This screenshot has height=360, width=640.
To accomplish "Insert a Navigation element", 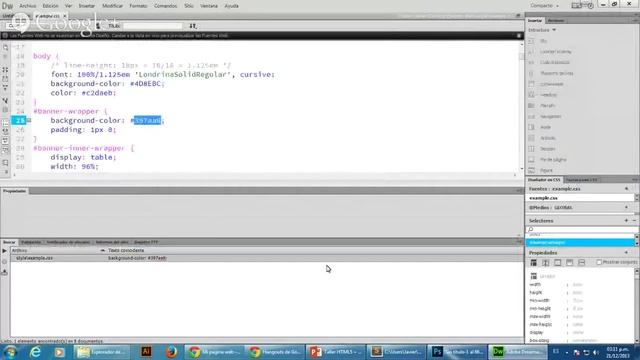I will pyautogui.click(x=550, y=116).
